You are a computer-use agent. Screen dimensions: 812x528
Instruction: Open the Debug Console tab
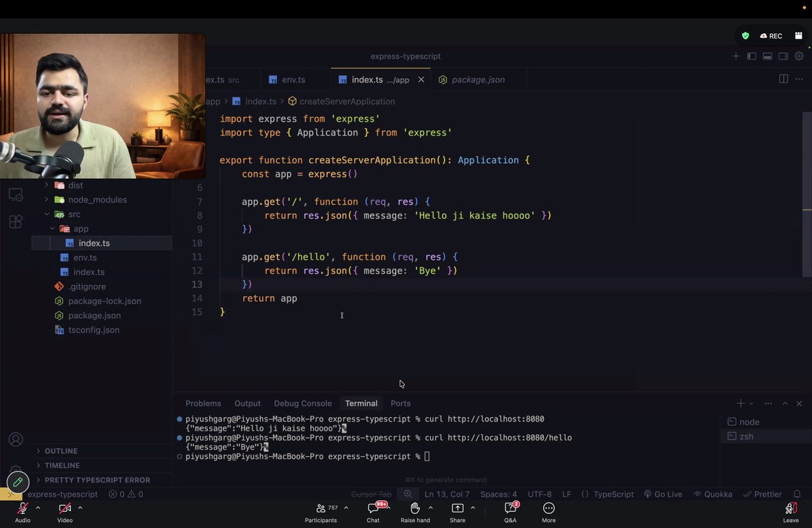(303, 403)
